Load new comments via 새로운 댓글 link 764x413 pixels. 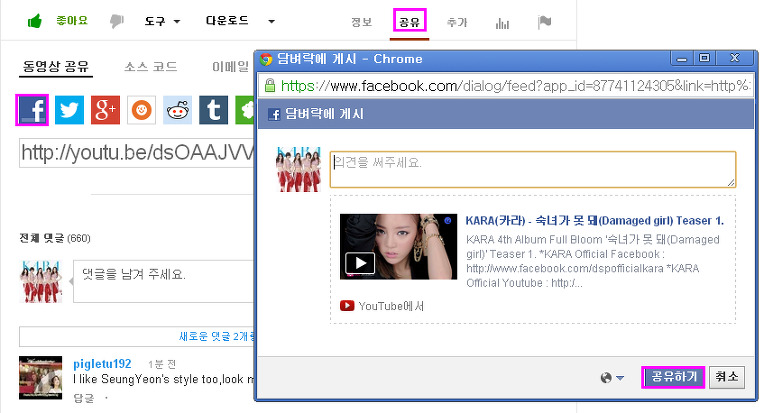coord(217,336)
